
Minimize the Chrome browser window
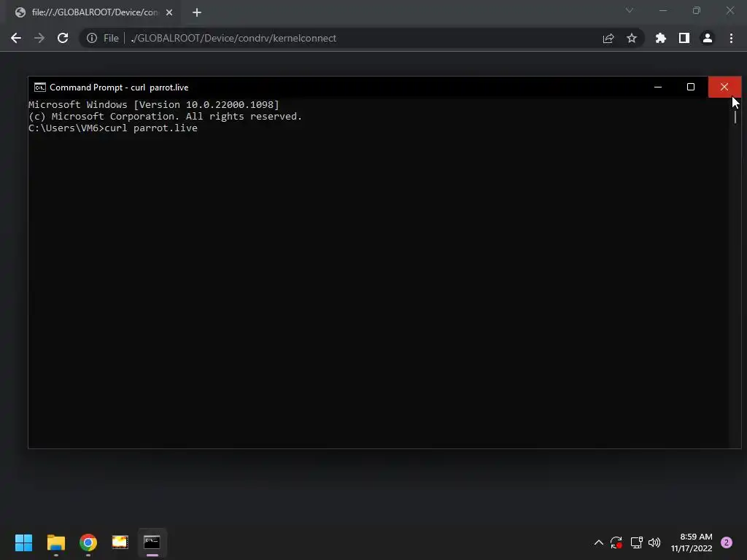(x=663, y=10)
